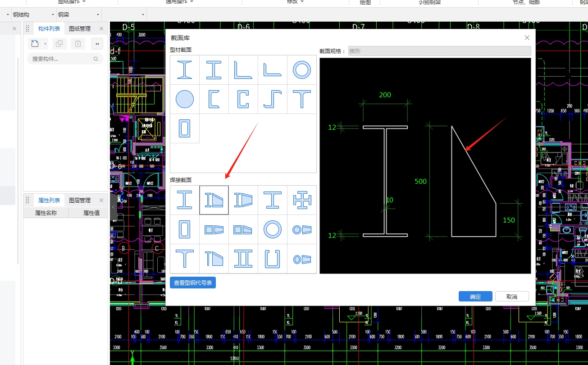The height and width of the screenshot is (365, 588).
Task: Switch to the 图层管理 tab
Action: point(80,200)
